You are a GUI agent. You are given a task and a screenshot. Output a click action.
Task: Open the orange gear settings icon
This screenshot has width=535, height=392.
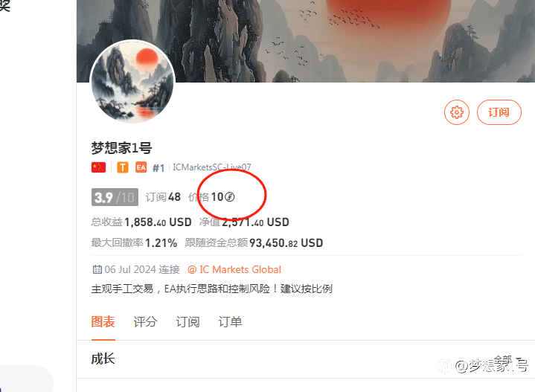coord(457,112)
